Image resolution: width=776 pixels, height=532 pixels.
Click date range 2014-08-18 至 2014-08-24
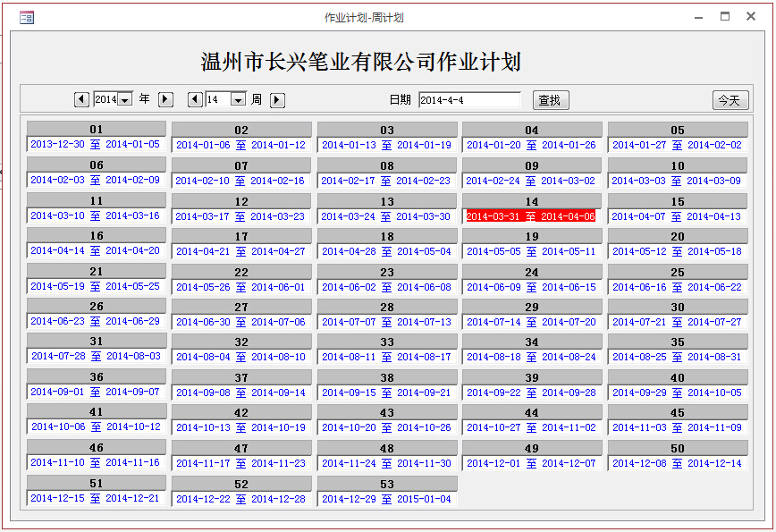tap(531, 357)
